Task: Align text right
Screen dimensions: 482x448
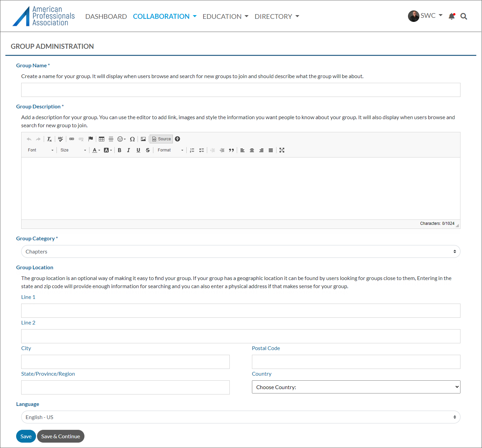Action: click(x=261, y=150)
